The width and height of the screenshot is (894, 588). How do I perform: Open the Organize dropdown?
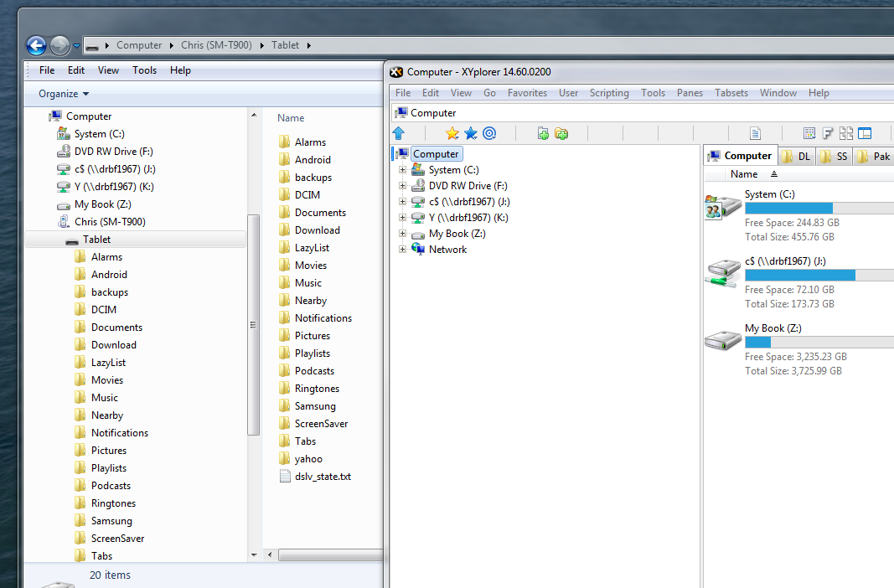[64, 94]
